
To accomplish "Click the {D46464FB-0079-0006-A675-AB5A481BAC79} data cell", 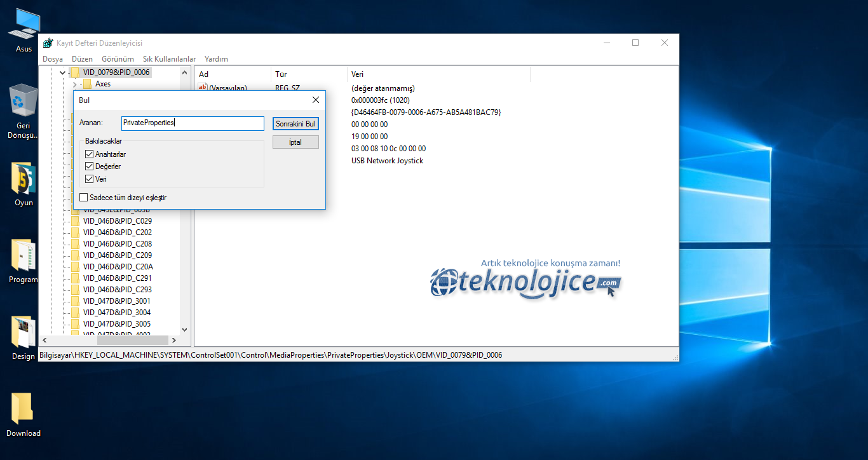I will pyautogui.click(x=426, y=112).
